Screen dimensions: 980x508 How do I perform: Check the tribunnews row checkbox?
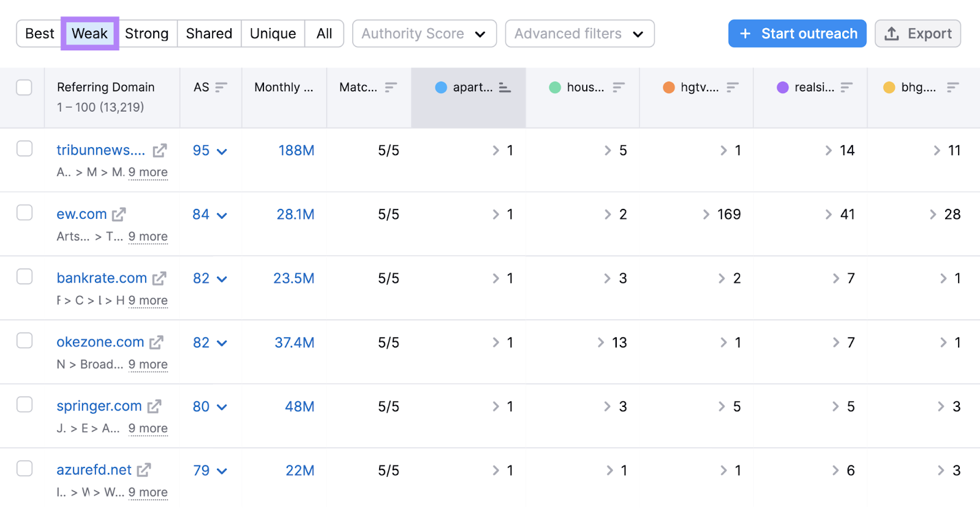pos(24,148)
